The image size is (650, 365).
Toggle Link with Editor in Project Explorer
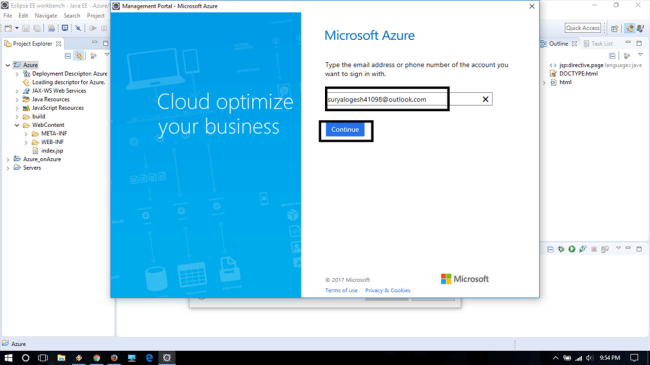point(79,56)
